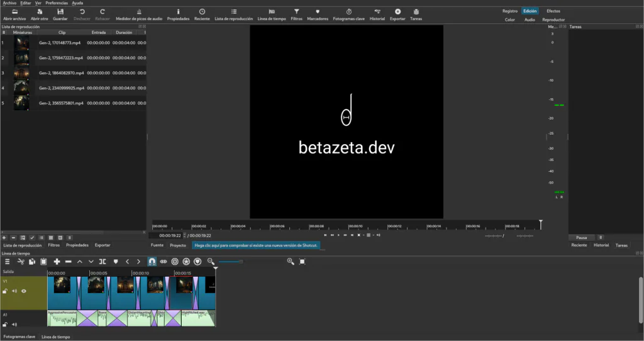Lock the V1 video track
This screenshot has width=644, height=341.
tap(5, 291)
